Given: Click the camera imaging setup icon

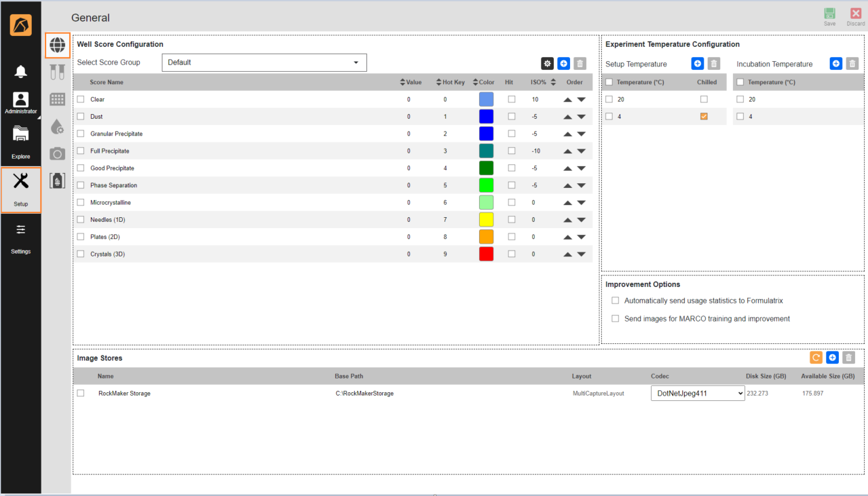Looking at the screenshot, I should (x=58, y=153).
